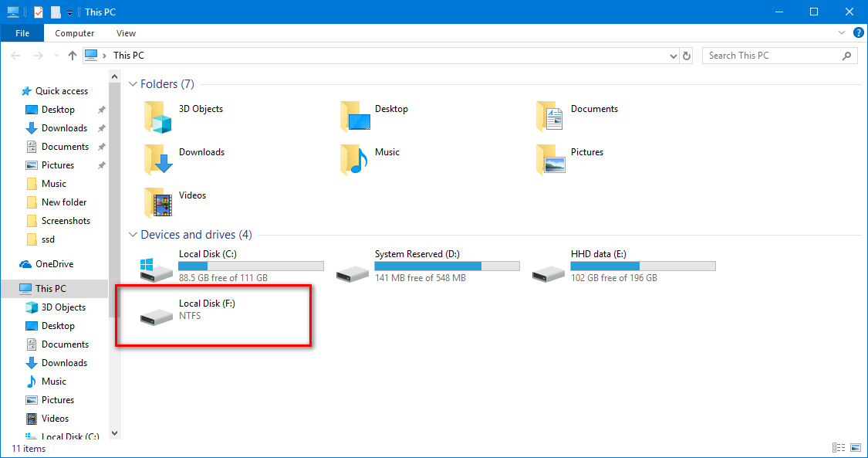Open Customize Quick Access Toolbar dropdown

(x=69, y=12)
